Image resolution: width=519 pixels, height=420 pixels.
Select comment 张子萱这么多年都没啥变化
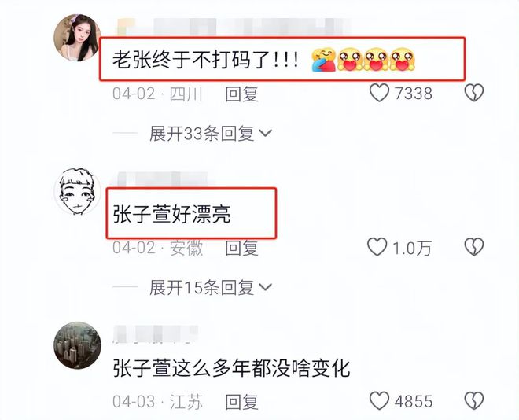click(231, 368)
